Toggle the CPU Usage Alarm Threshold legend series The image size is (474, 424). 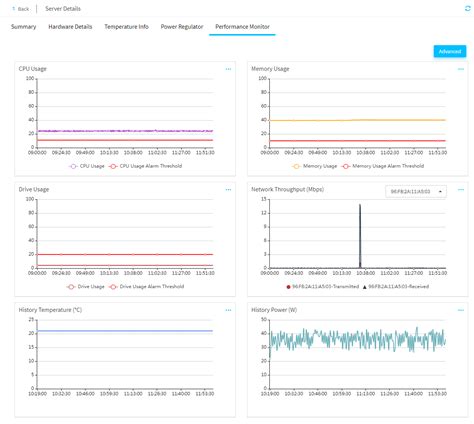tap(145, 166)
